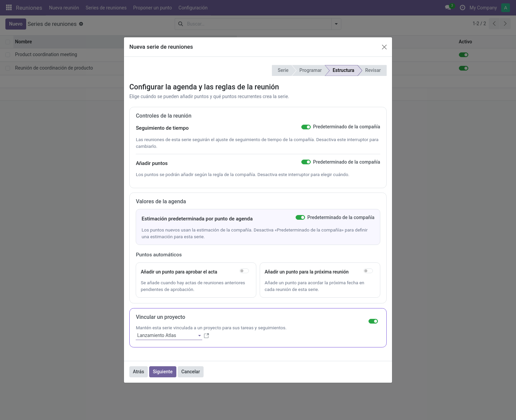
Task: Open the Proponer un punto menu
Action: pos(153,8)
